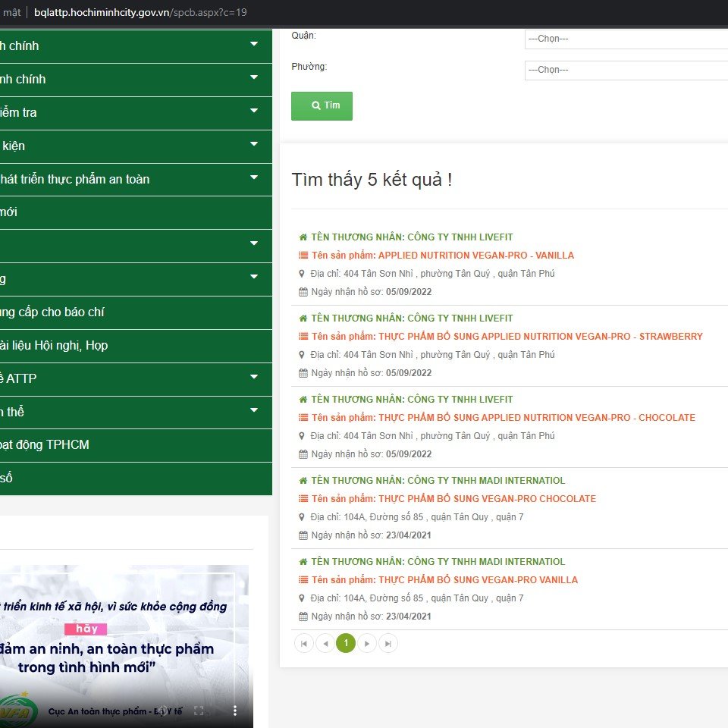The width and height of the screenshot is (728, 728).
Task: Click 'Cục An toàn thực phẩm' video title
Action: coord(115,711)
